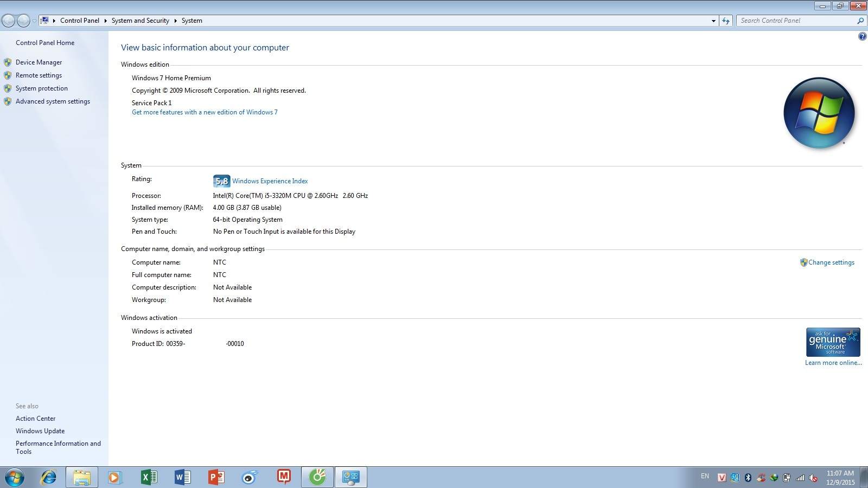The width and height of the screenshot is (868, 488).
Task: Open System protection in sidebar
Action: coord(42,88)
